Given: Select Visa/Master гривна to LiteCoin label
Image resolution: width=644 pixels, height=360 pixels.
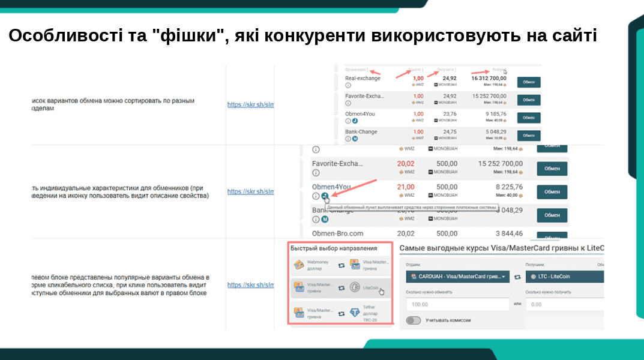Looking at the screenshot, I should [x=341, y=288].
